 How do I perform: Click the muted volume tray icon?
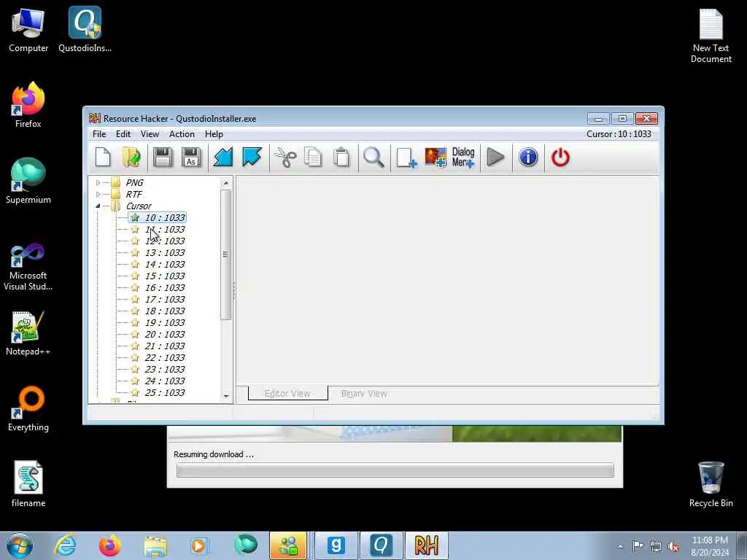pos(673,546)
